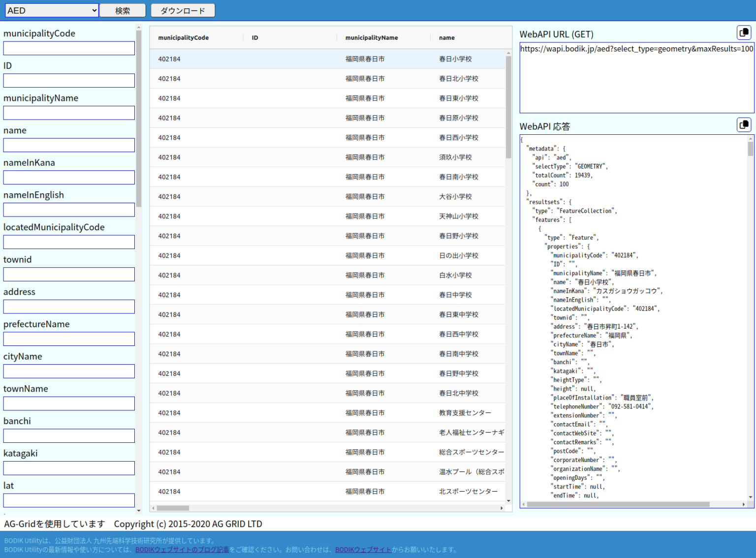Image resolution: width=756 pixels, height=558 pixels.
Task: Click the grid vertical scrollbar down arrow
Action: click(508, 501)
